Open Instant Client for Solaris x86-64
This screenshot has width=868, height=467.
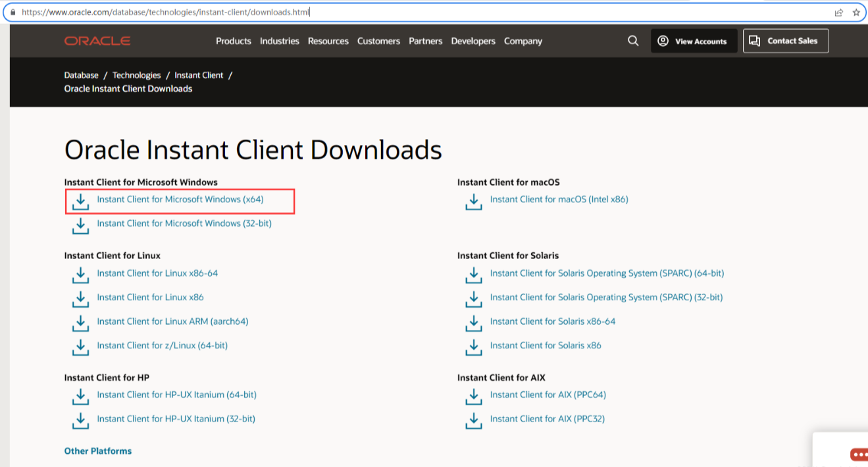[x=553, y=321]
